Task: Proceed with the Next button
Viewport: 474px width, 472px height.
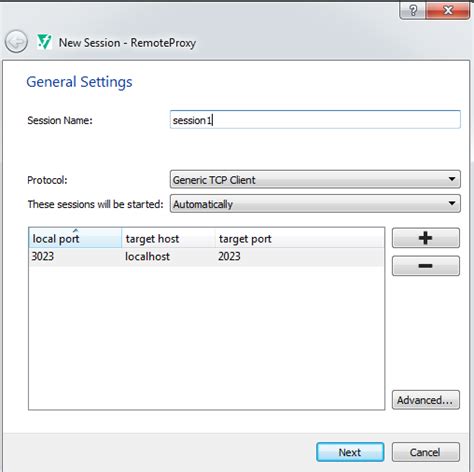Action: (350, 452)
